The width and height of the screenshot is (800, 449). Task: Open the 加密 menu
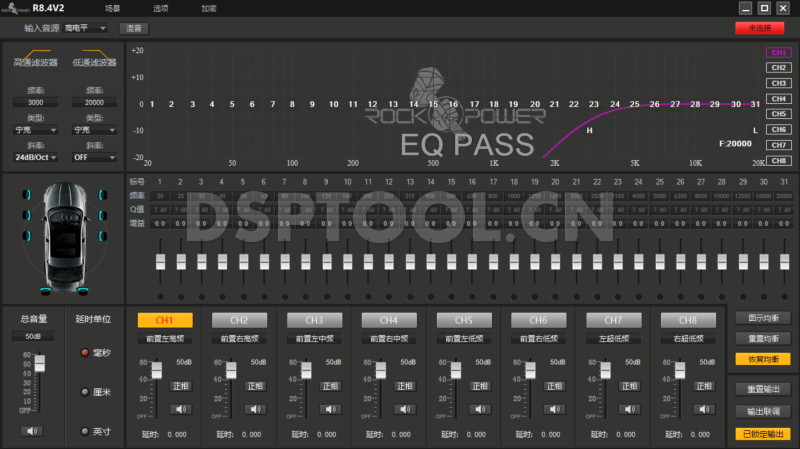tap(208, 8)
